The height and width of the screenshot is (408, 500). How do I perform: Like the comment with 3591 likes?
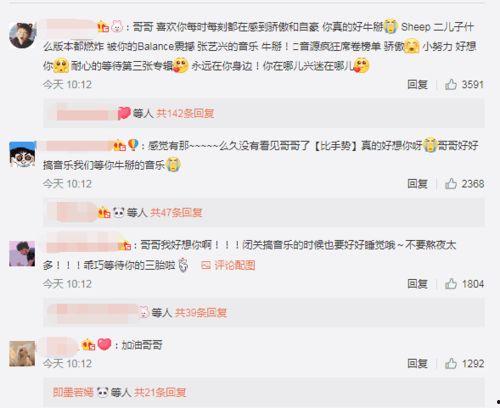[x=451, y=84]
